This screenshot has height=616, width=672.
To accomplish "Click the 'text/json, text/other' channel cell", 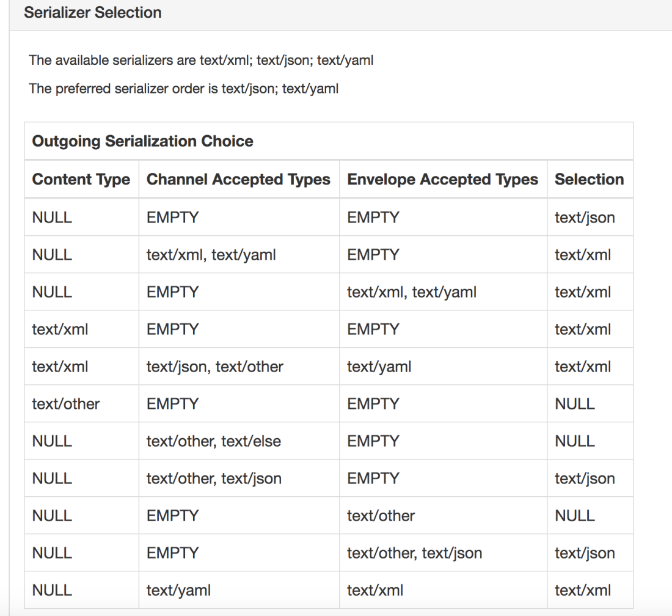I will [215, 367].
